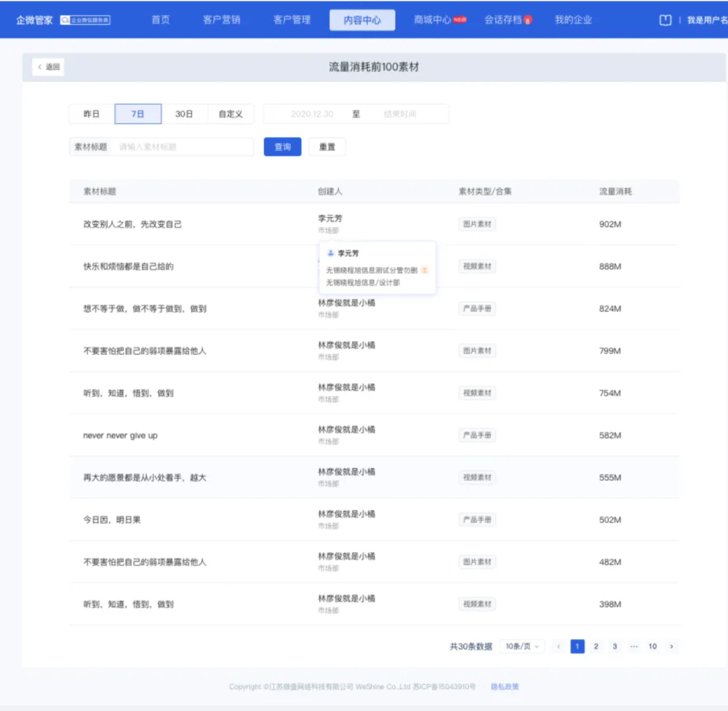
Task: Open the 会话存档 menu
Action: tap(503, 20)
